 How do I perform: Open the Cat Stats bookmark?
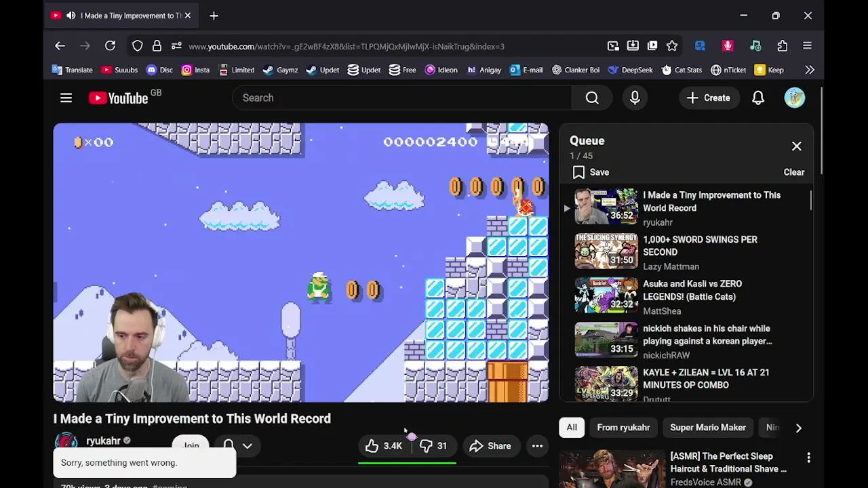pyautogui.click(x=682, y=70)
